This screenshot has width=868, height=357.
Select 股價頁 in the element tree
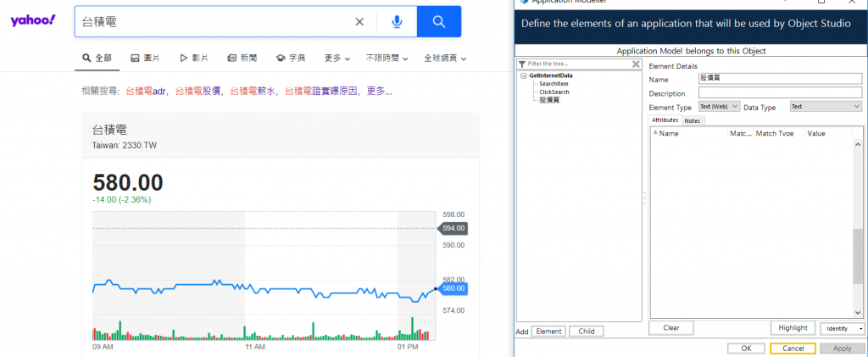pos(549,100)
